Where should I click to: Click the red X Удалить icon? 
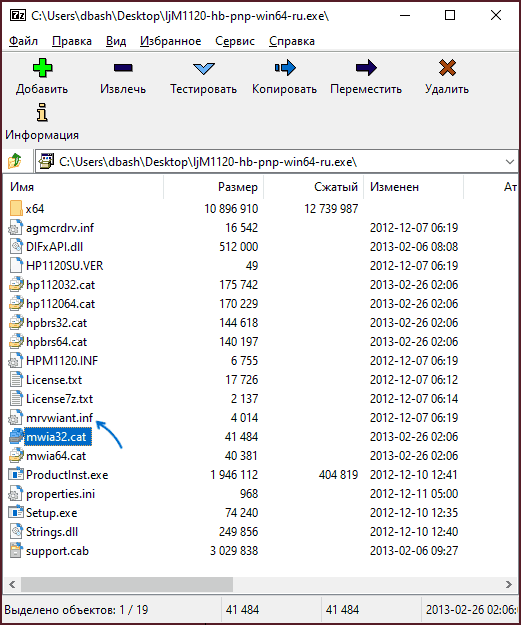pyautogui.click(x=447, y=68)
